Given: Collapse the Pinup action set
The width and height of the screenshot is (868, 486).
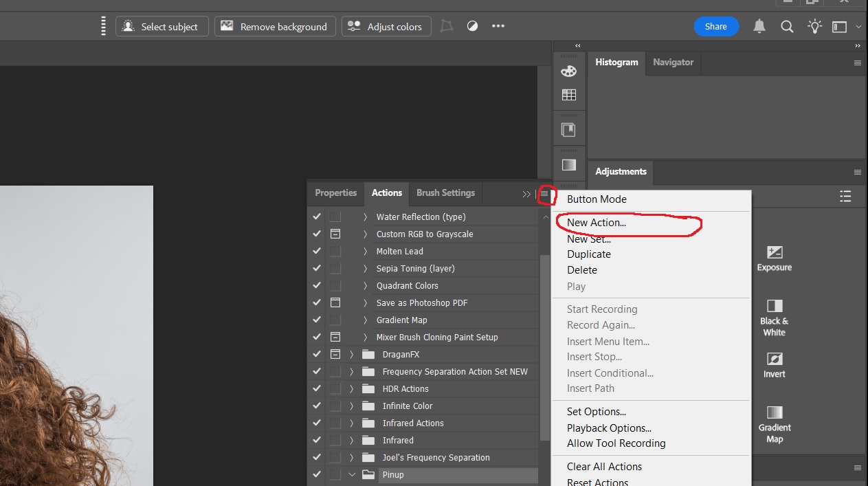Looking at the screenshot, I should point(352,475).
